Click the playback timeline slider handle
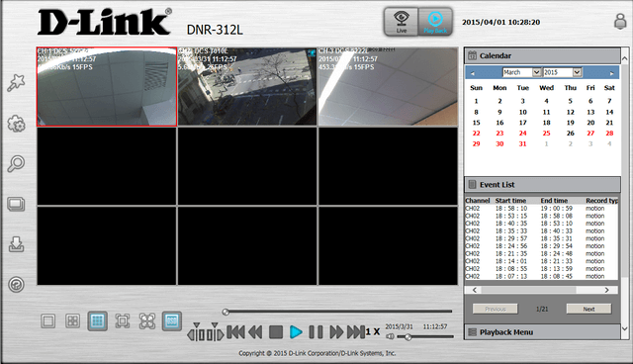Screen dimensions: 633x364 click(x=226, y=312)
